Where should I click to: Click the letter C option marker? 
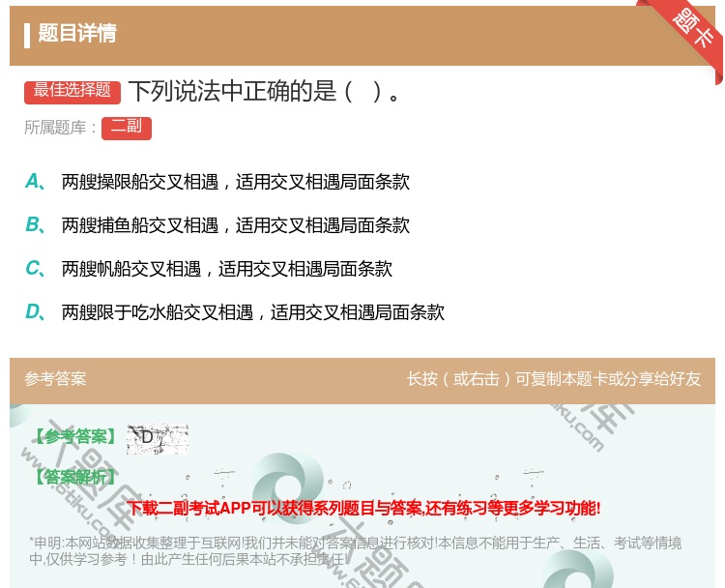(x=35, y=268)
